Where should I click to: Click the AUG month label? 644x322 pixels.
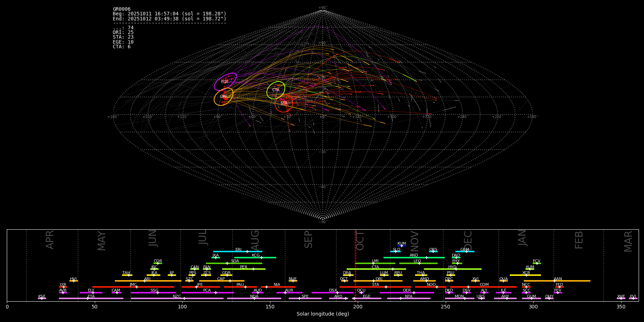(x=255, y=240)
